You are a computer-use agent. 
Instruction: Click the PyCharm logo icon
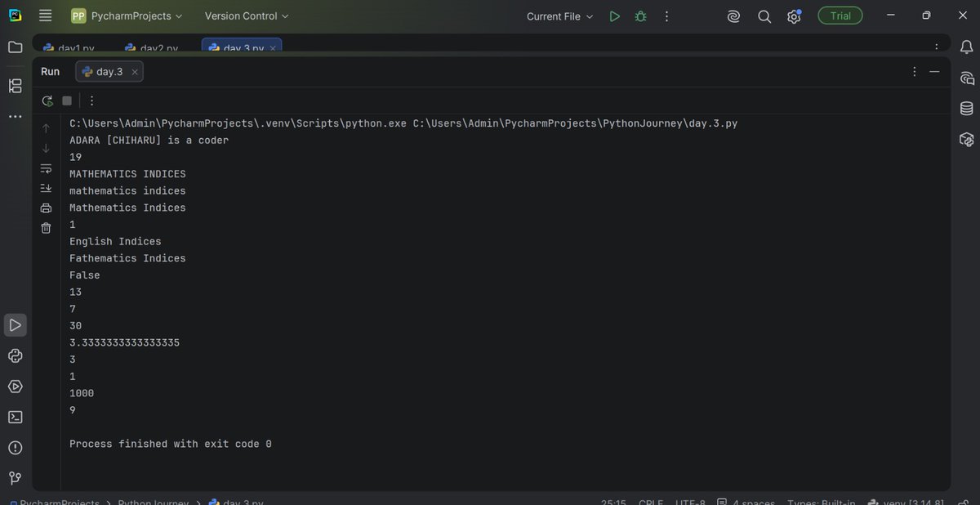(x=15, y=16)
